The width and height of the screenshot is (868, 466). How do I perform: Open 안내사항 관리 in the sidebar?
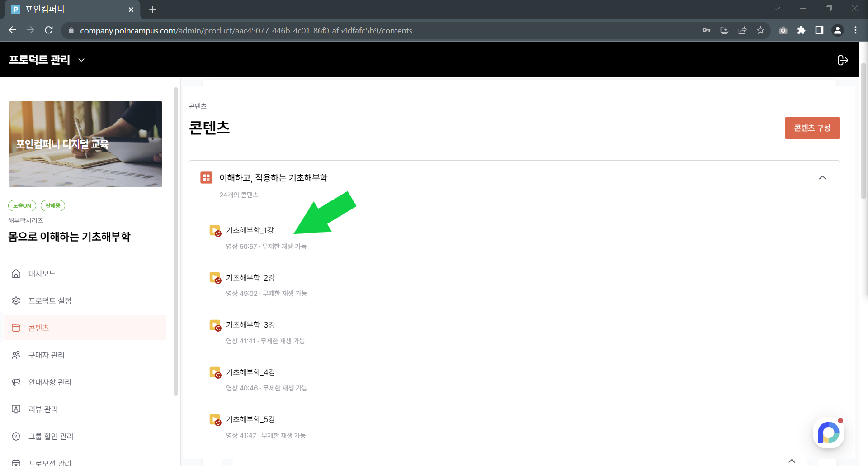pos(85,382)
